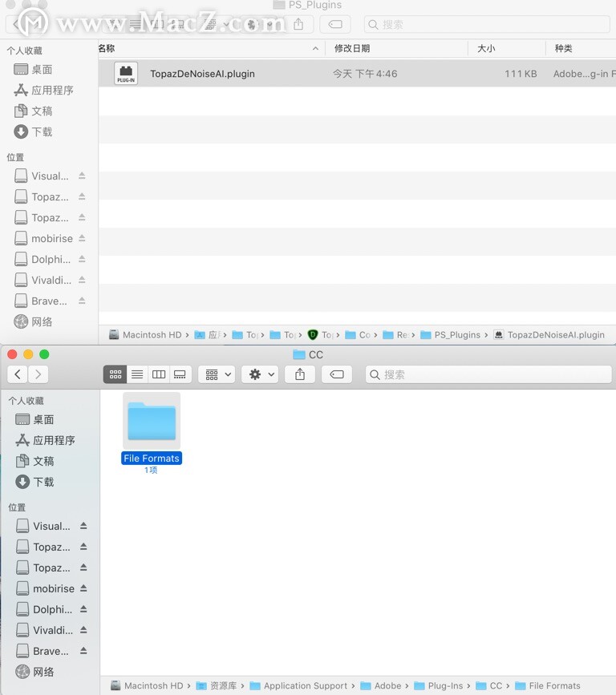Click Macintosh HD in CC path bar
This screenshot has height=695, width=616.
(x=147, y=685)
